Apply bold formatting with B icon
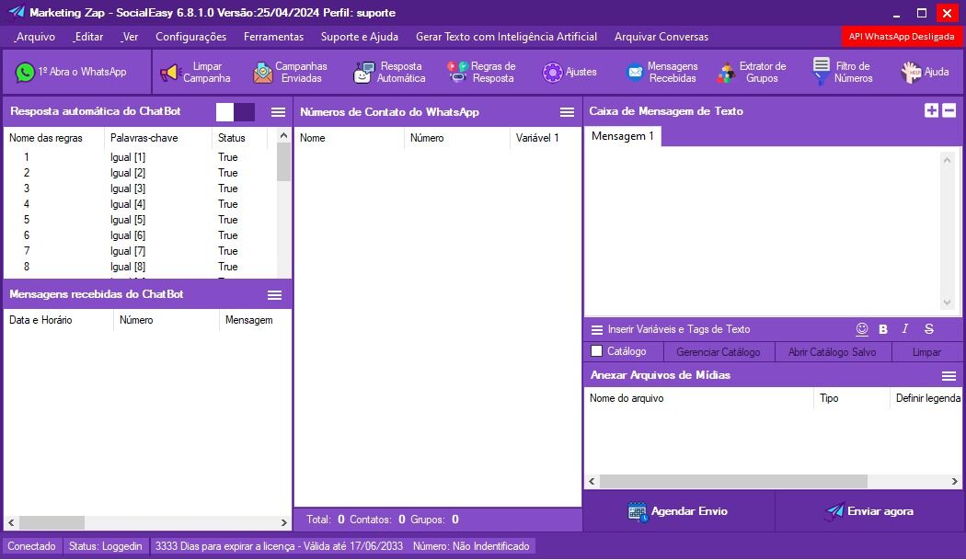Screen dimensions: 966x560 (883, 329)
